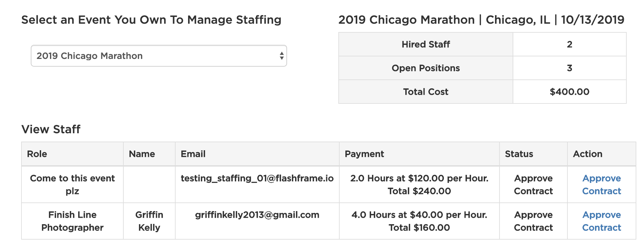Click the 'Come to this event plz' role
Image resolution: width=644 pixels, height=246 pixels.
pyautogui.click(x=72, y=184)
